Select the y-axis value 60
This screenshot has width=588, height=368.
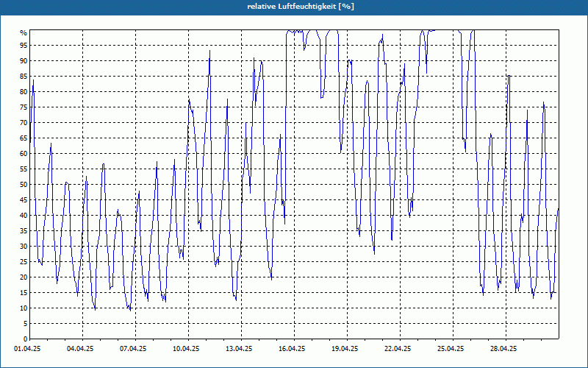click(24, 154)
